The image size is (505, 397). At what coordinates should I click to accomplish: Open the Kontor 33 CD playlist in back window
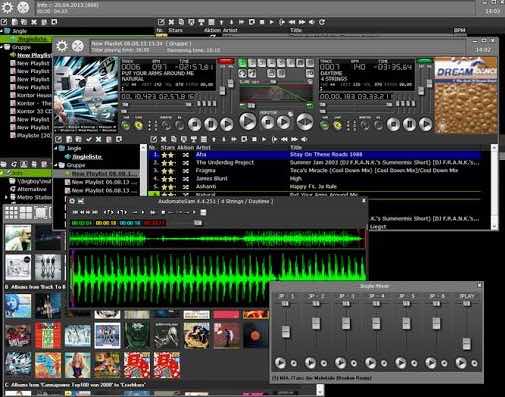pos(34,111)
